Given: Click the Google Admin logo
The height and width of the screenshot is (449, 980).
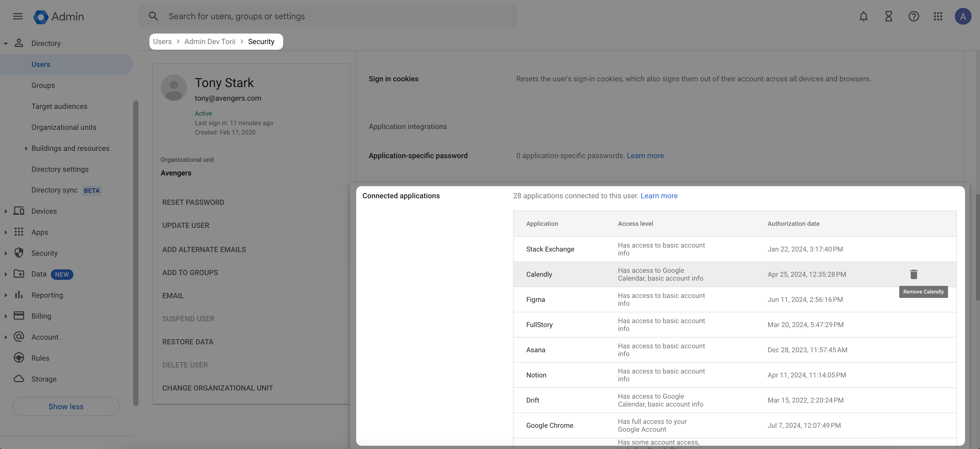Looking at the screenshot, I should coord(58,17).
